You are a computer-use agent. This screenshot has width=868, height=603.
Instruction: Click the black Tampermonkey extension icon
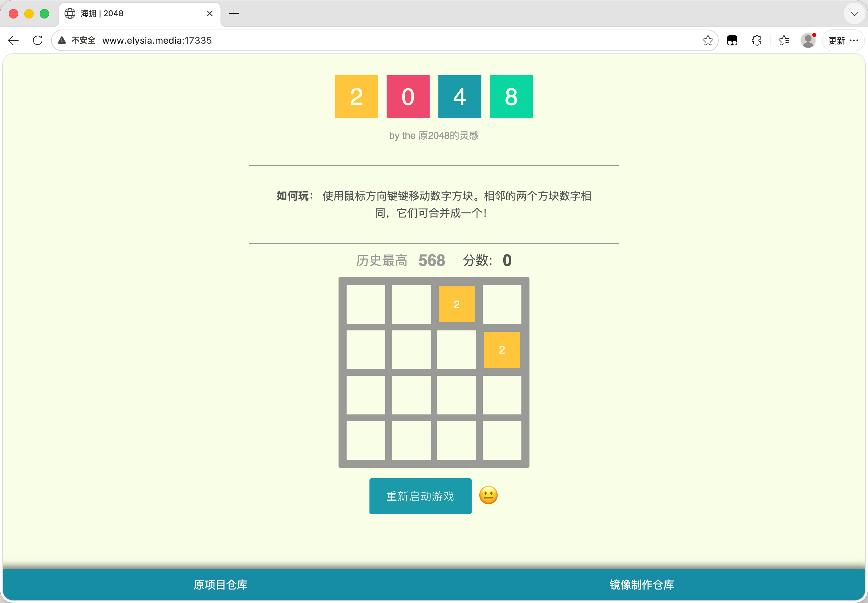click(732, 40)
